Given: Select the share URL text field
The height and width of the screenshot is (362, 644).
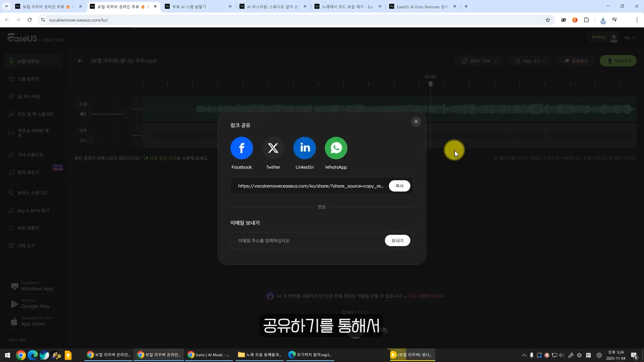Looking at the screenshot, I should point(310,186).
